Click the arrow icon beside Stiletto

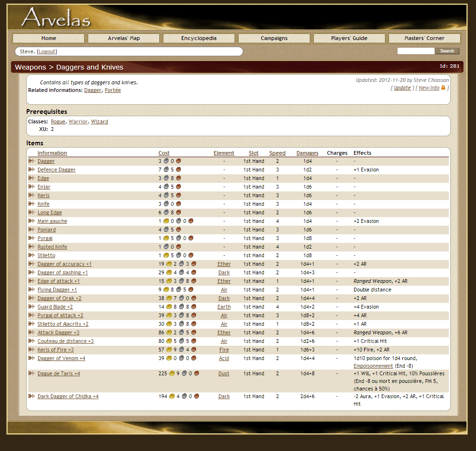pos(31,255)
